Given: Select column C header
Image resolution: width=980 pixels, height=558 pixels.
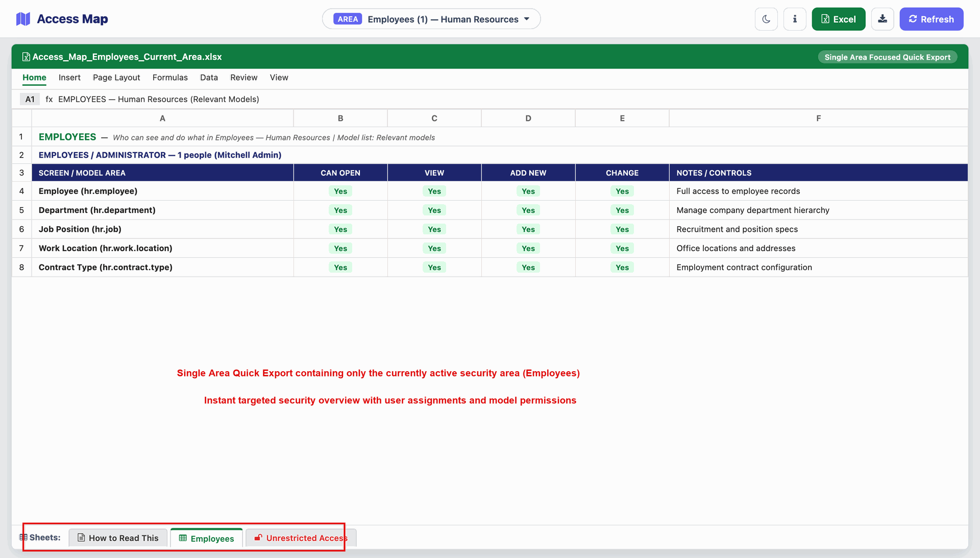Looking at the screenshot, I should (x=434, y=118).
